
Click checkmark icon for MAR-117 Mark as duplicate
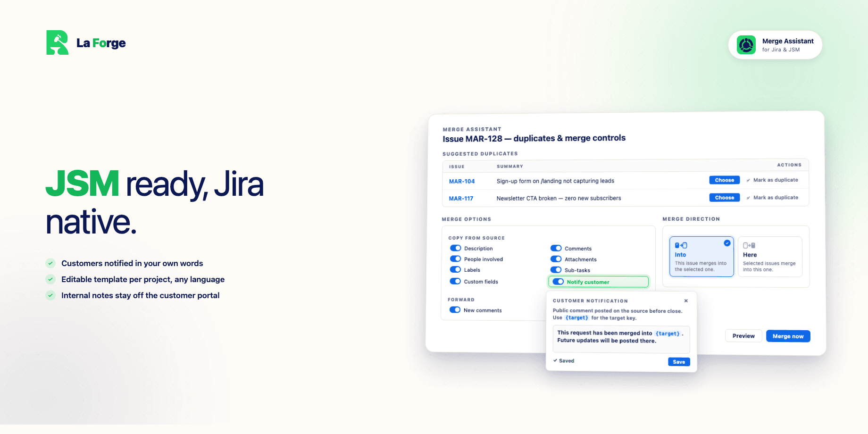point(748,198)
